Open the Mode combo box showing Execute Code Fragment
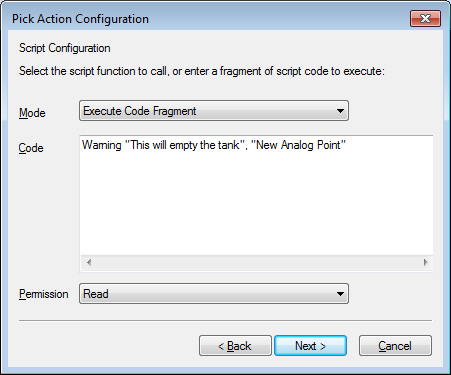This screenshot has width=451, height=375. [214, 111]
